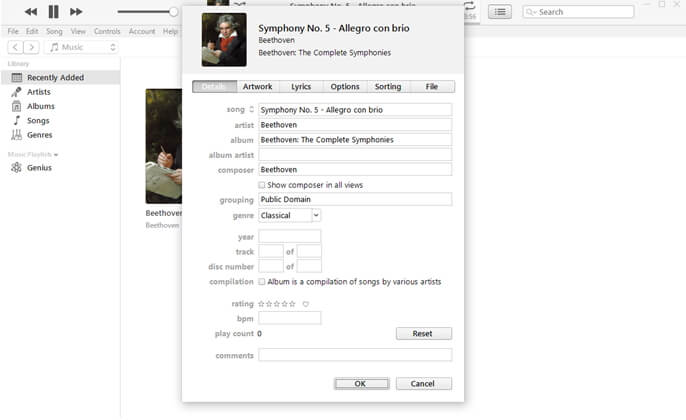This screenshot has height=420, width=686.
Task: Click the track total field after 'of'
Action: 309,252
